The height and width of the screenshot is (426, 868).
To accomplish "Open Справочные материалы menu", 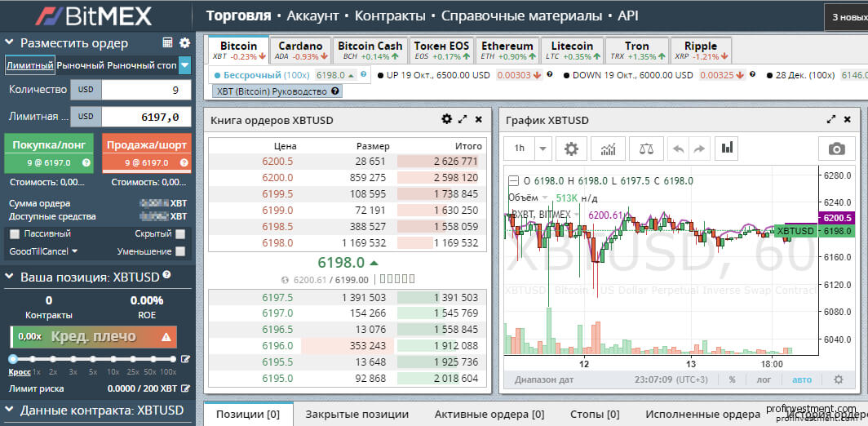I will point(521,16).
